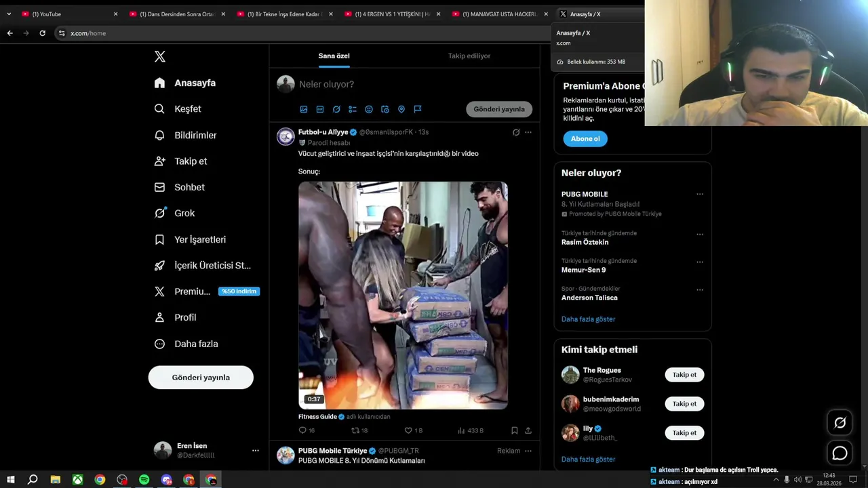Open the floating chat messages button
This screenshot has height=488, width=868.
(x=840, y=453)
